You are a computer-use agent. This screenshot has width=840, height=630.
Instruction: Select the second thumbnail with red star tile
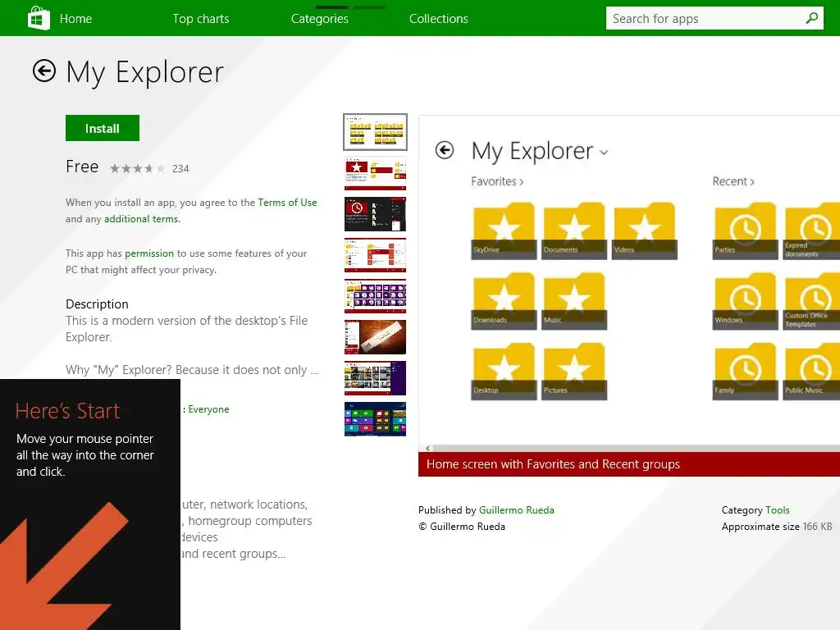click(375, 173)
